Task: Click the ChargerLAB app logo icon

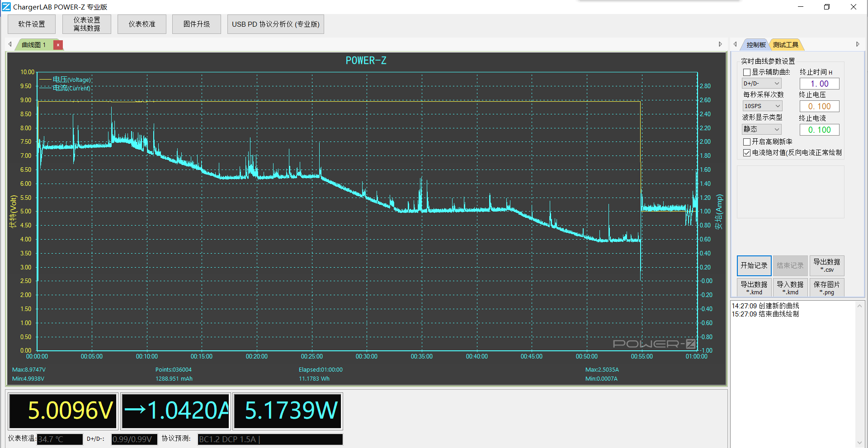Action: (x=6, y=7)
